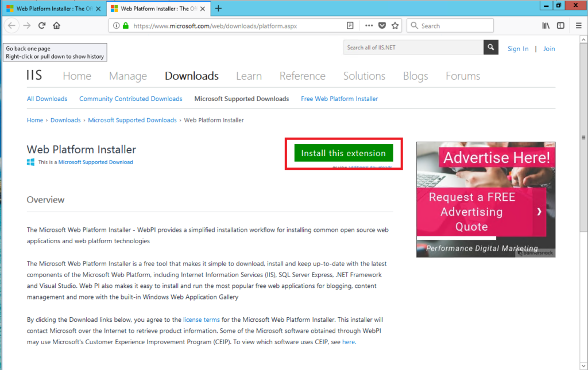Open the page actions ellipsis menu
Screen dimensions: 588x370
point(368,25)
